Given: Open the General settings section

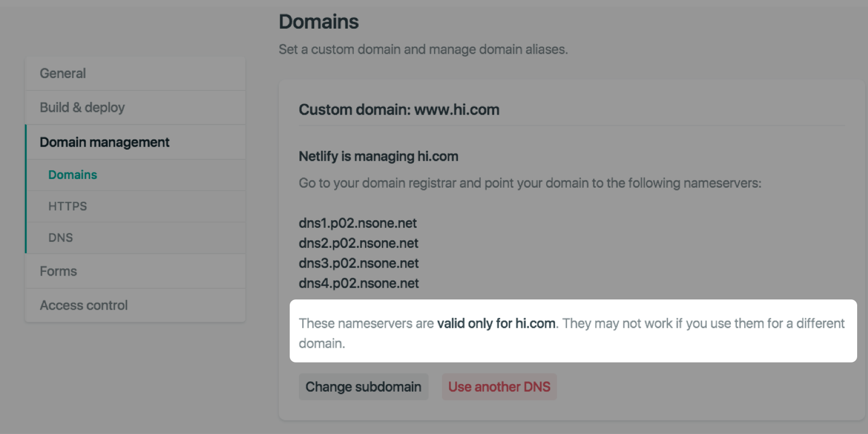Looking at the screenshot, I should [63, 73].
